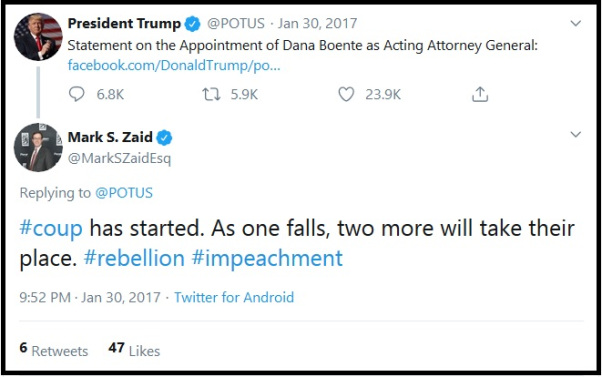Viewport: 602px width, 377px height.
Task: Click the Jan 30, 2017 tweet date
Action: click(x=318, y=23)
